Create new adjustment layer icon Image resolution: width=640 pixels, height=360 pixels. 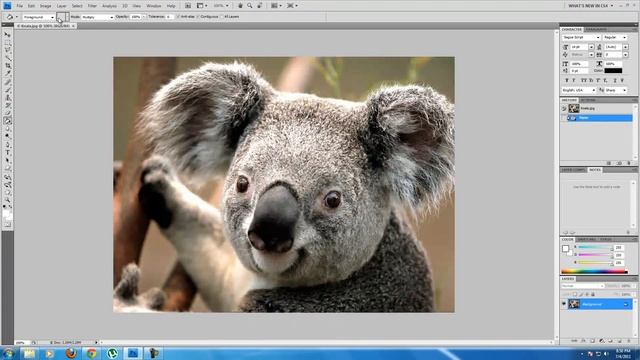(602, 340)
